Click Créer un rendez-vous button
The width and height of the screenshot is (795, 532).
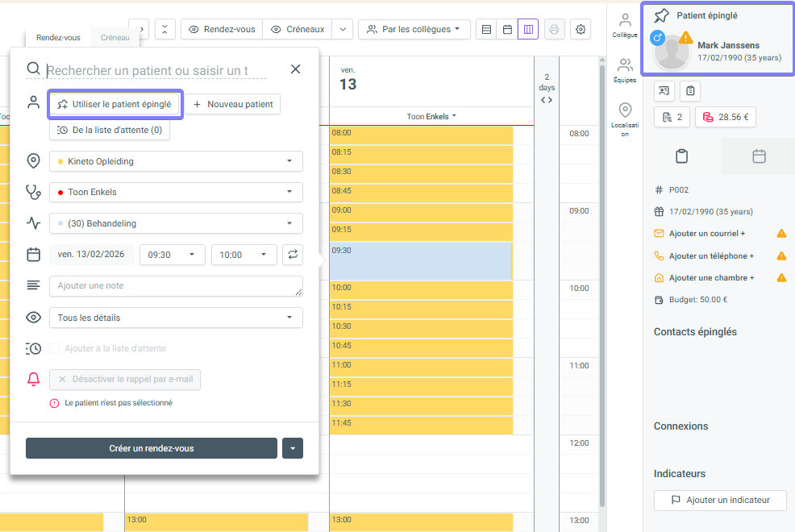point(152,448)
